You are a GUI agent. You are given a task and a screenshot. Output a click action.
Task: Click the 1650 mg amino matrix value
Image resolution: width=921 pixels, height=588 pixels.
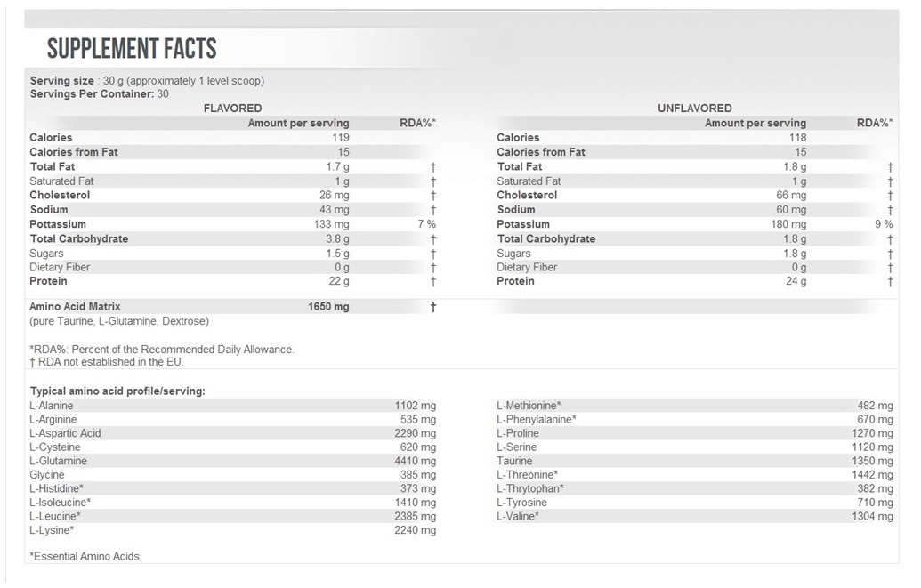328,307
